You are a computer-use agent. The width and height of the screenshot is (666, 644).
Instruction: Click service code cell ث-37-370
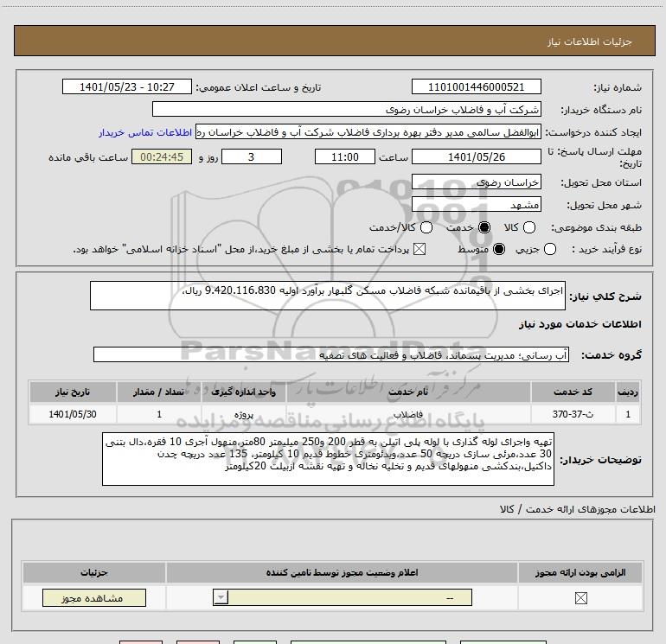tap(573, 414)
